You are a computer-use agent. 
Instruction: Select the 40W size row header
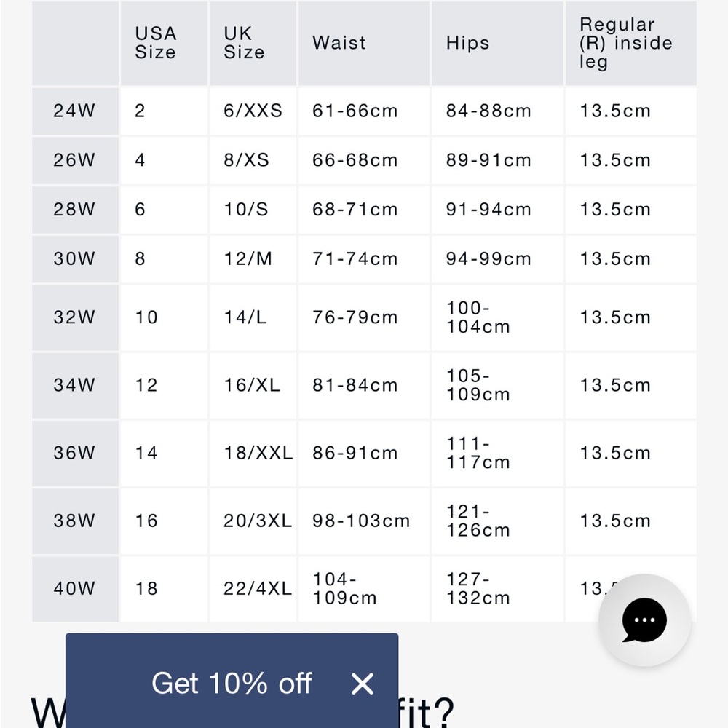[x=75, y=589]
